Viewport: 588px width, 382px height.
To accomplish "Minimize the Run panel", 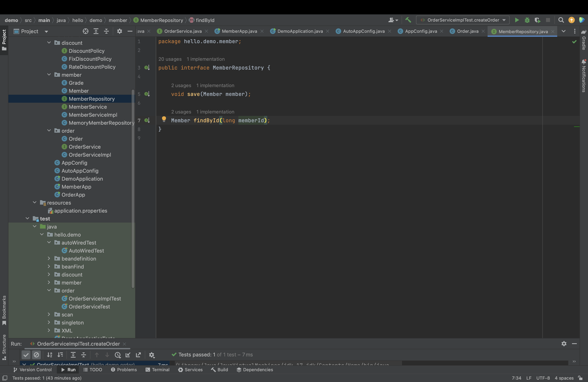I will pos(574,343).
